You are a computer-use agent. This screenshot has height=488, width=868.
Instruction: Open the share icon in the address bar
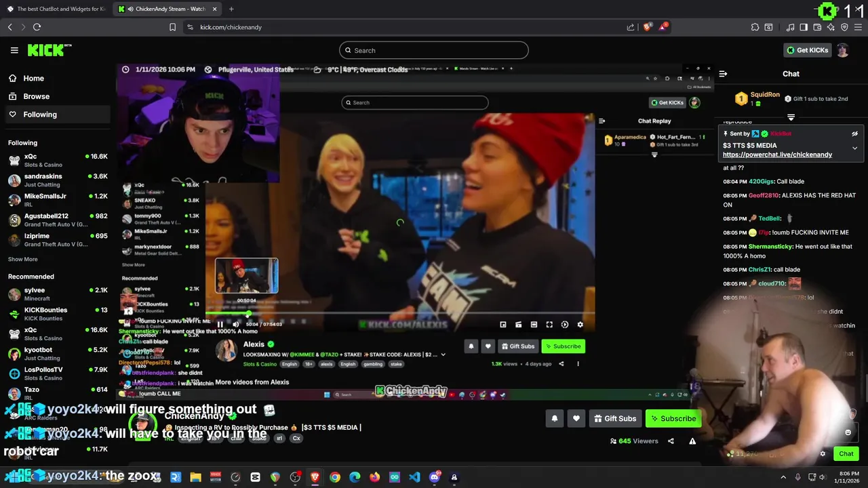click(x=631, y=27)
